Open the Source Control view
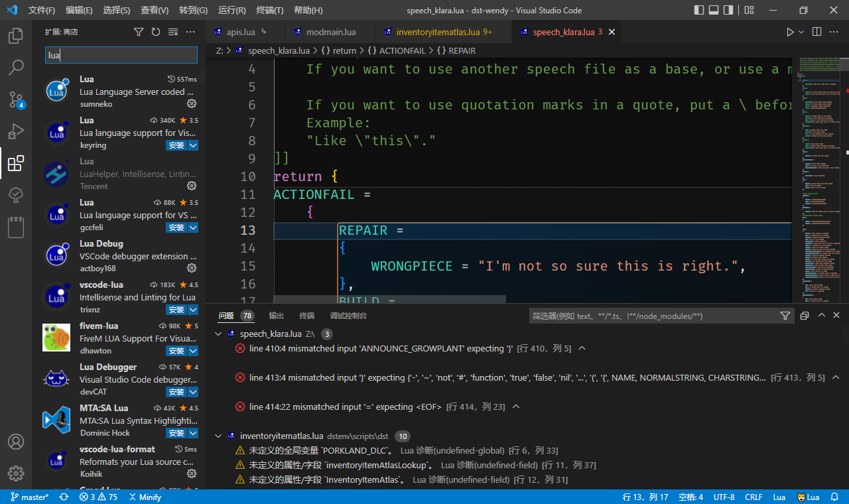The image size is (849, 504). (x=16, y=99)
